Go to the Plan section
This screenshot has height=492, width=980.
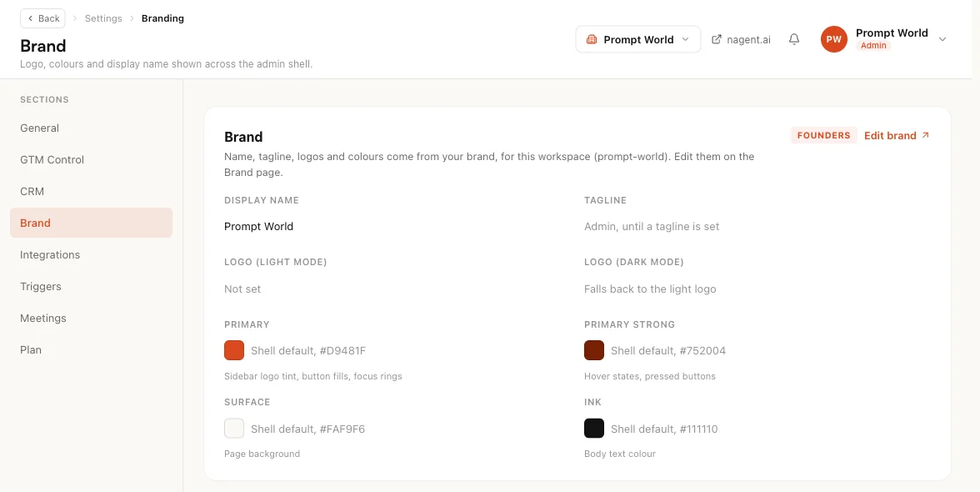(x=92, y=349)
